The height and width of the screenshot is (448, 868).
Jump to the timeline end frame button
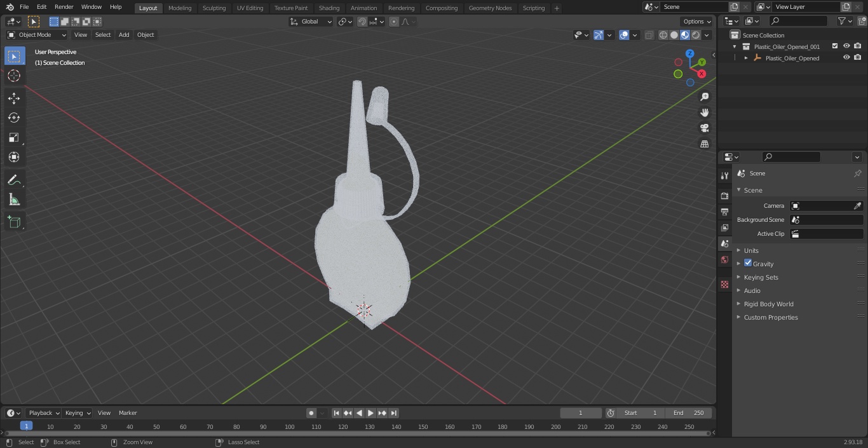393,413
